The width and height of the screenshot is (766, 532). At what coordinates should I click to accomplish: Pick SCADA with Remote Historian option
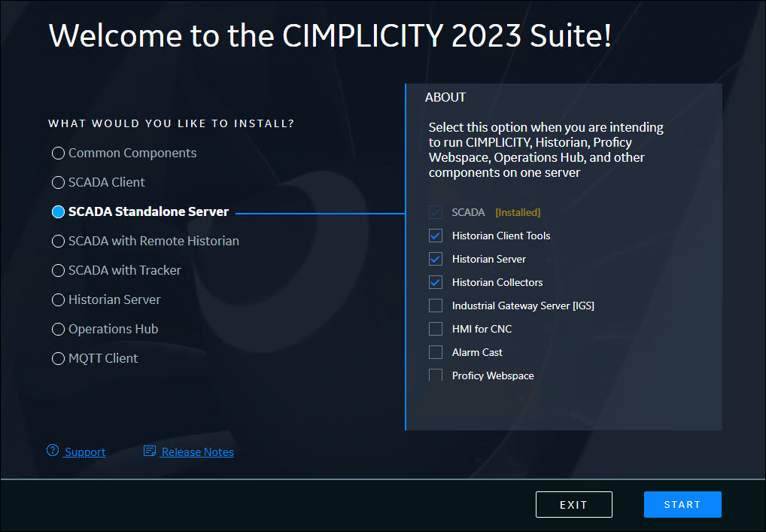58,241
